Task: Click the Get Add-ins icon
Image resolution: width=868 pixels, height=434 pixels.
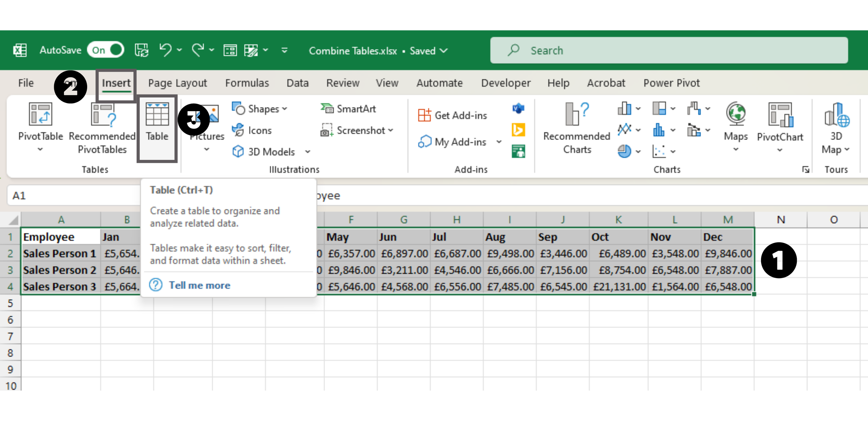Action: (x=424, y=115)
